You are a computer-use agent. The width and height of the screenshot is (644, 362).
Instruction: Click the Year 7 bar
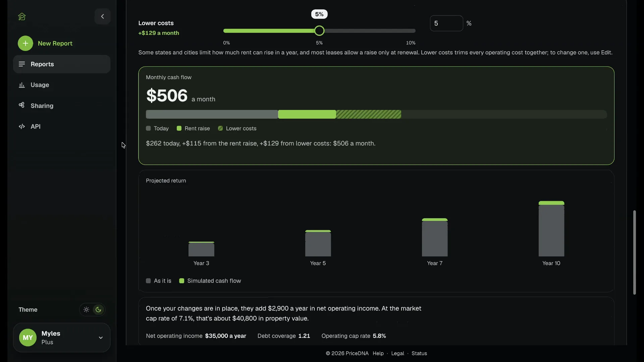[435, 237]
